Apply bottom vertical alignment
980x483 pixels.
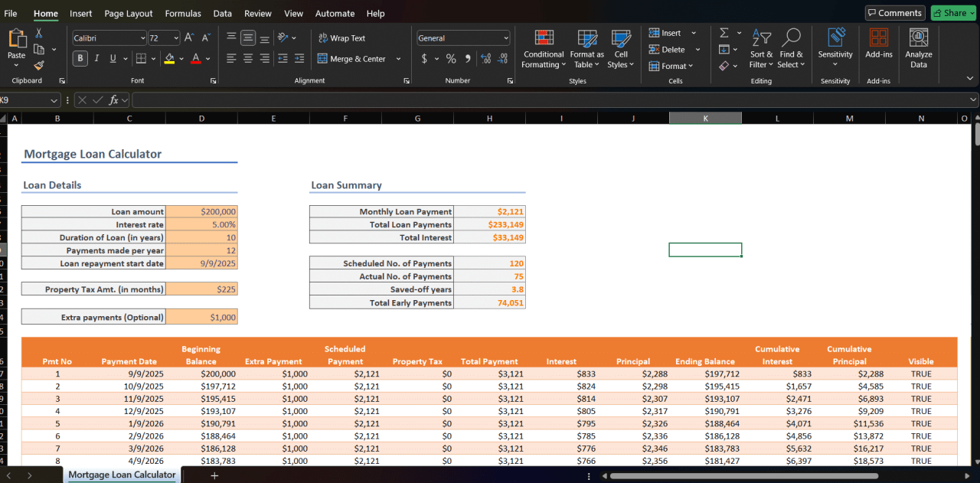click(x=265, y=38)
